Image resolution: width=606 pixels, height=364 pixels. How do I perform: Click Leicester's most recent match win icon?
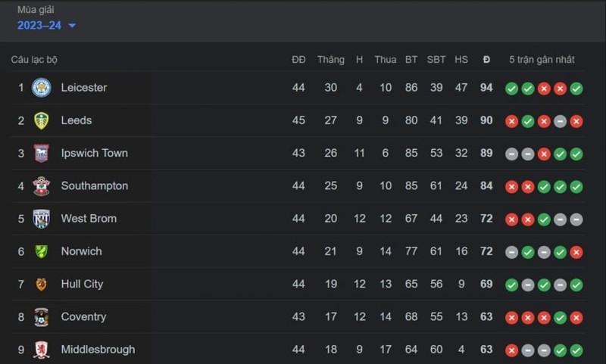click(576, 89)
